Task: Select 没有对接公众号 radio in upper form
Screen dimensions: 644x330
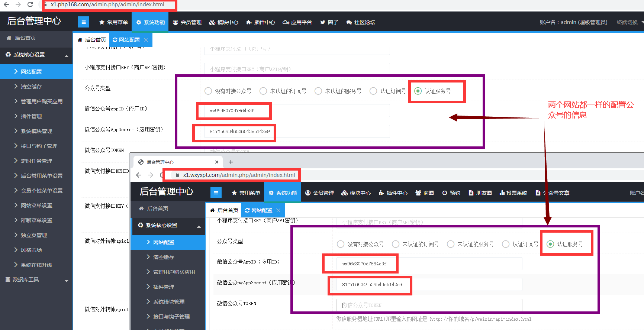Action: click(208, 91)
